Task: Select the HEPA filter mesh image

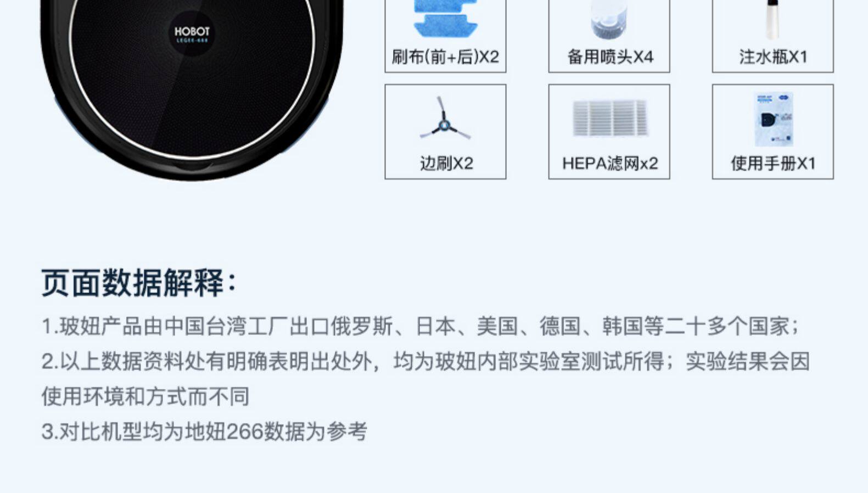Action: coord(609,118)
